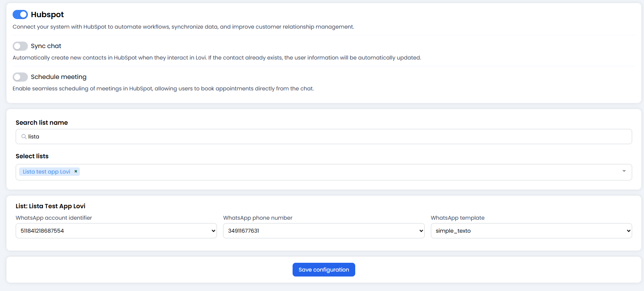The width and height of the screenshot is (644, 291).
Task: Click the Schedule meeting label
Action: pyautogui.click(x=58, y=77)
